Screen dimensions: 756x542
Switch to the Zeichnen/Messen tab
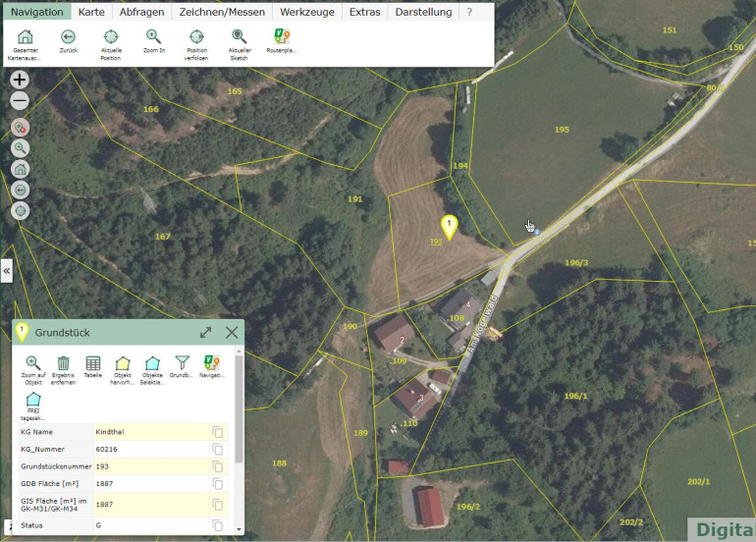click(220, 12)
